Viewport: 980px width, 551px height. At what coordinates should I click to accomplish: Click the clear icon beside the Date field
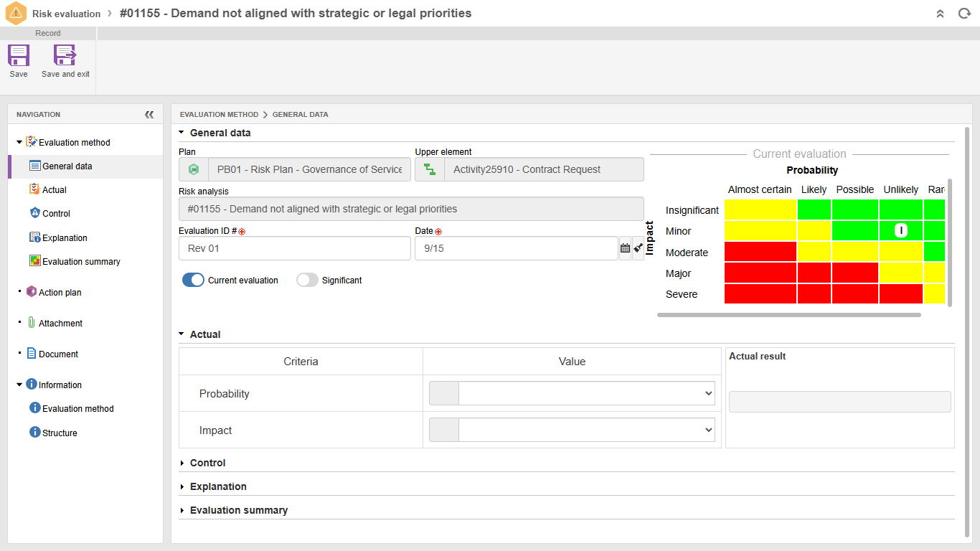tap(639, 248)
